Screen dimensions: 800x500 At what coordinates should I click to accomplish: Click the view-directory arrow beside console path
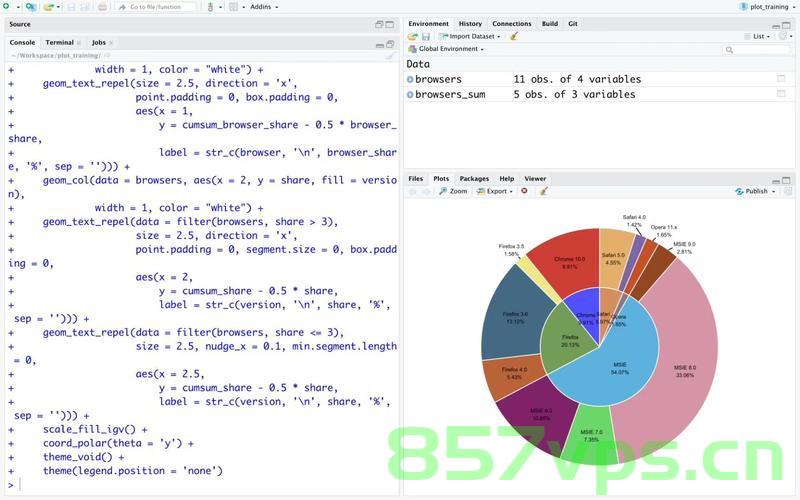click(107, 56)
